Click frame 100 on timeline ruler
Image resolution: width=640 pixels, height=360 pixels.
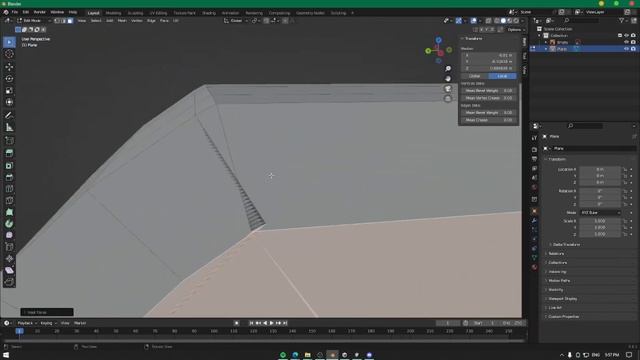coord(214,331)
